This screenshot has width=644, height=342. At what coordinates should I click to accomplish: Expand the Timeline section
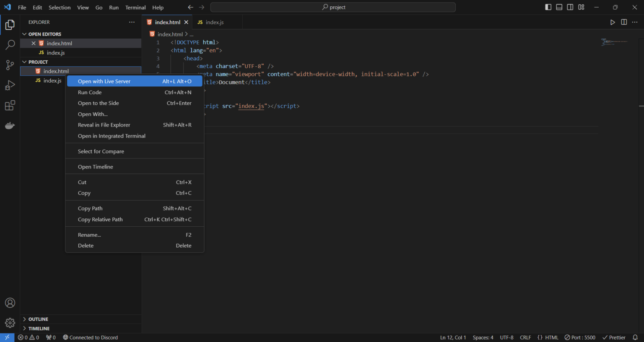click(x=39, y=329)
